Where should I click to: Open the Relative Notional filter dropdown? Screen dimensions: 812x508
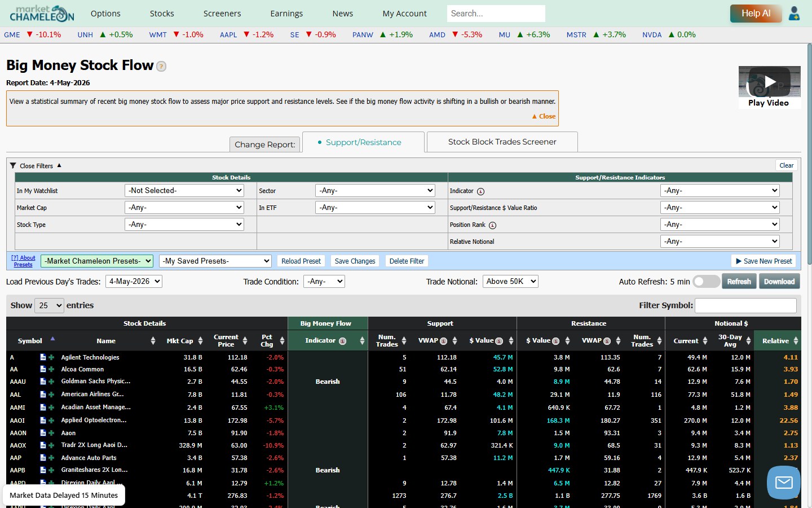click(720, 242)
